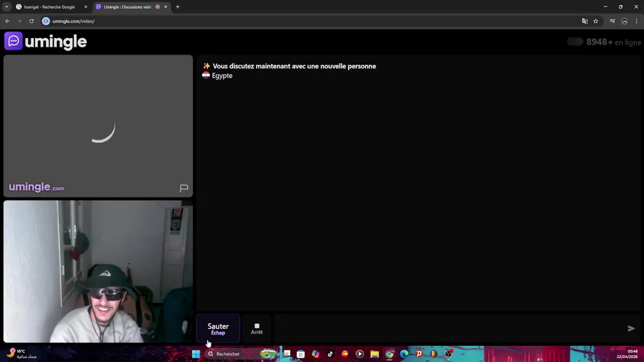This screenshot has height=362, width=644.
Task: Open the media controls toolbar icon
Action: click(612, 21)
